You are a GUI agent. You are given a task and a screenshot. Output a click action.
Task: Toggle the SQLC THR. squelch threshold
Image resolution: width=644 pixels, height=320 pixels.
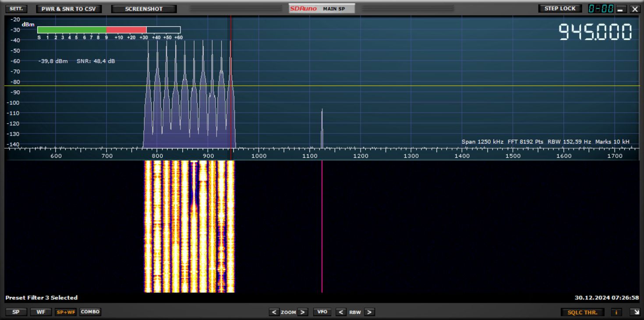[x=582, y=312]
